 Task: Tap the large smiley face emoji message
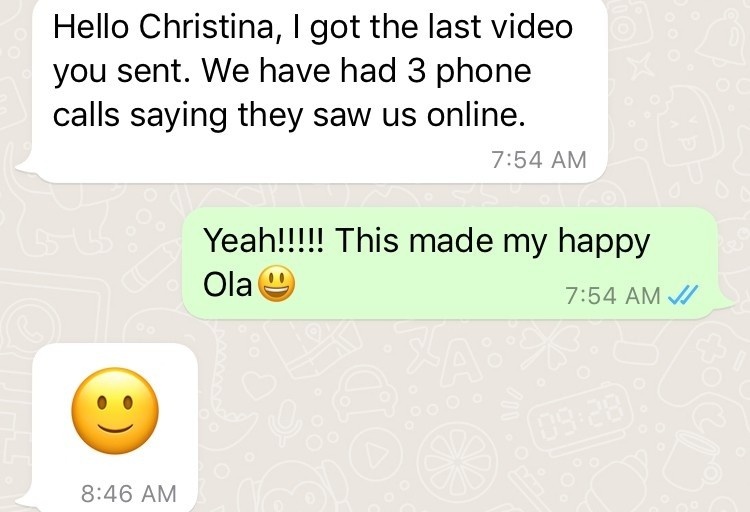click(115, 411)
